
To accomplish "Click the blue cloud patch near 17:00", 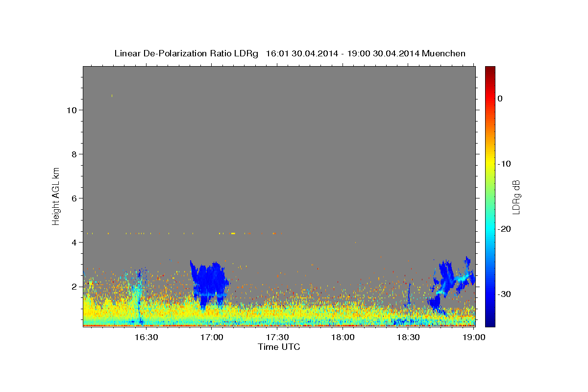I will point(209,284).
